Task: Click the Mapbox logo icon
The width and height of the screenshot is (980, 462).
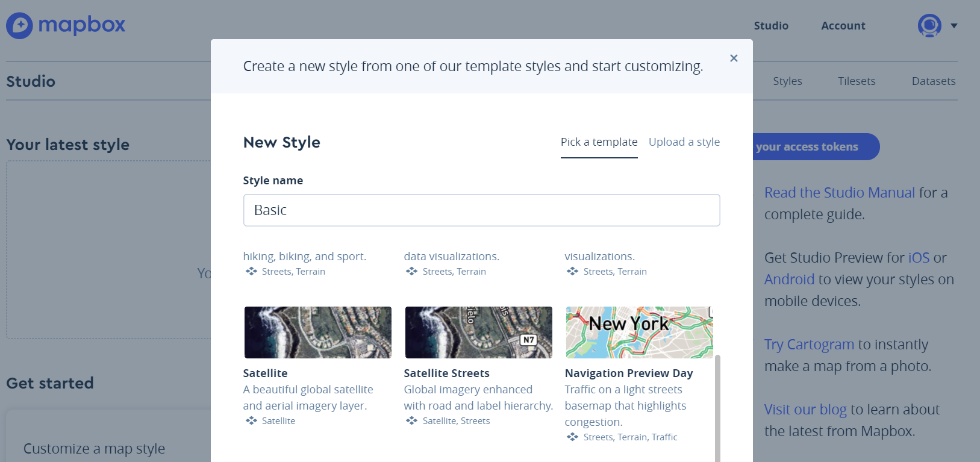Action: click(20, 26)
